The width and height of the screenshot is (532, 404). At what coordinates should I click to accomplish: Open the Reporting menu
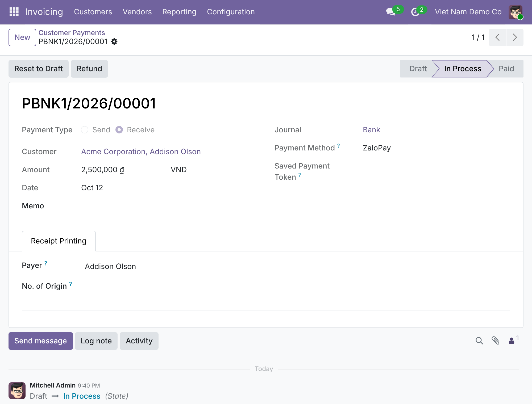point(179,12)
